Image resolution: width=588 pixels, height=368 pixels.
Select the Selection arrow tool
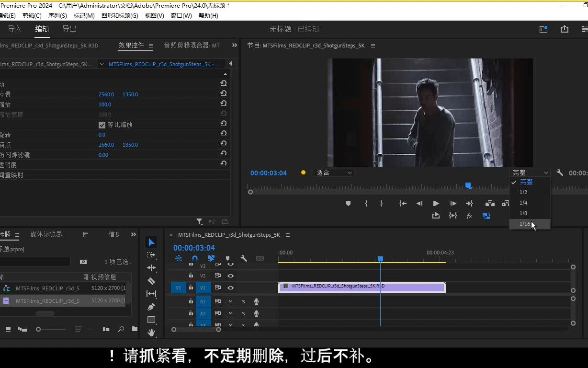pos(151,242)
